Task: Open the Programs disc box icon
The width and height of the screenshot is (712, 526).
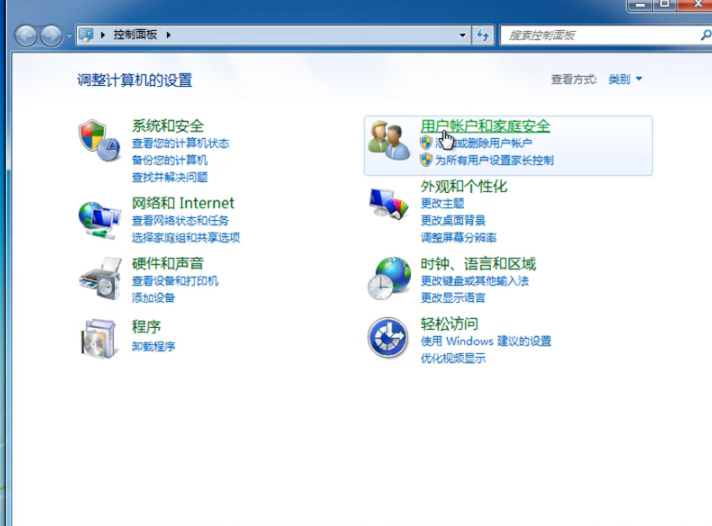Action: tap(99, 339)
